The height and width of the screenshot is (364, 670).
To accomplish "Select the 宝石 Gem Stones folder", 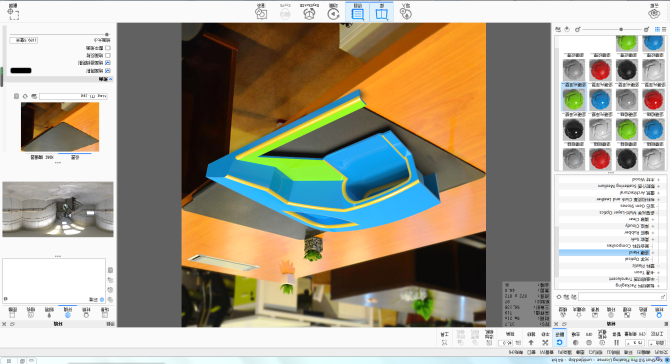I will (x=638, y=206).
